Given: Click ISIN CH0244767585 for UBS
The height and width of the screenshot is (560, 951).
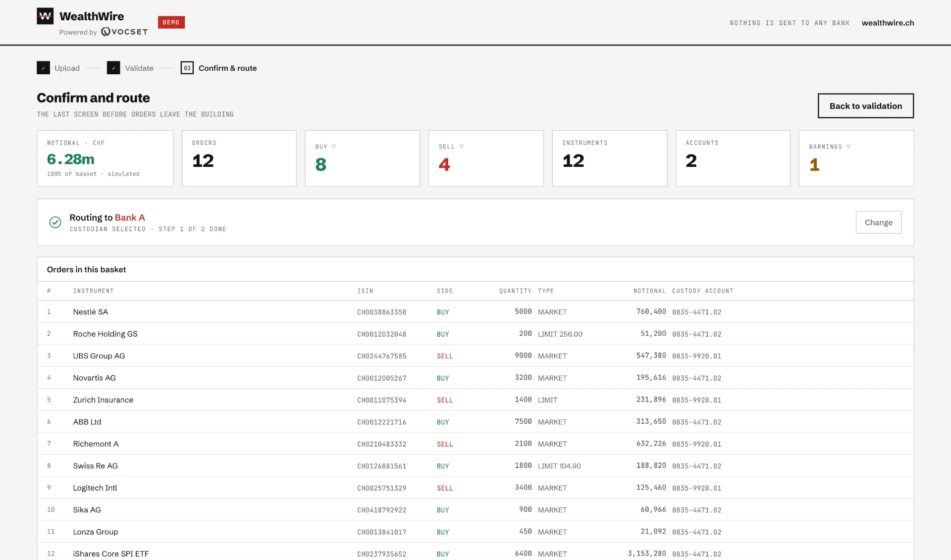Looking at the screenshot, I should (x=381, y=356).
